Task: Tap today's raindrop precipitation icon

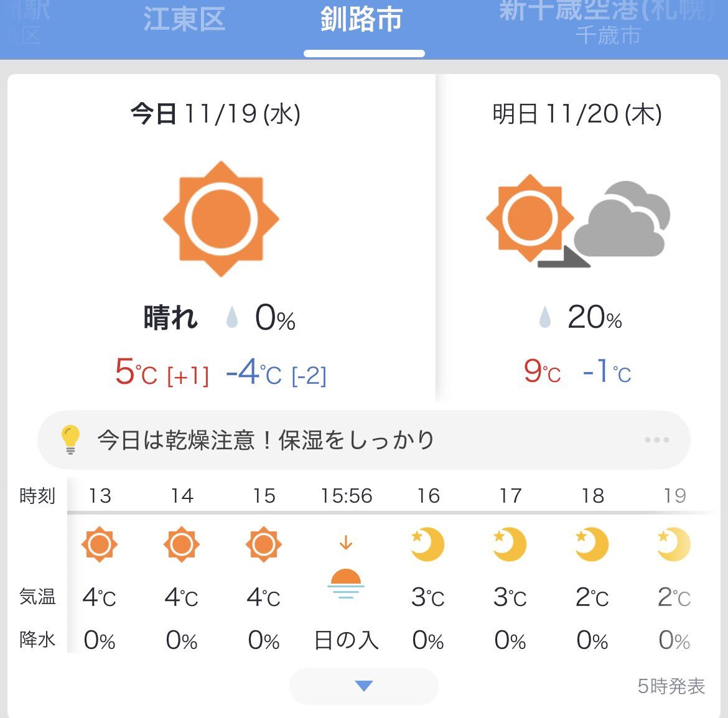Action: [232, 317]
